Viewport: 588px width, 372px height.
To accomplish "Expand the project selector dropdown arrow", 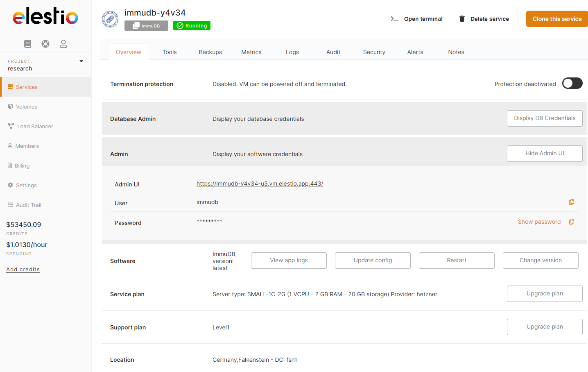I will pos(81,61).
